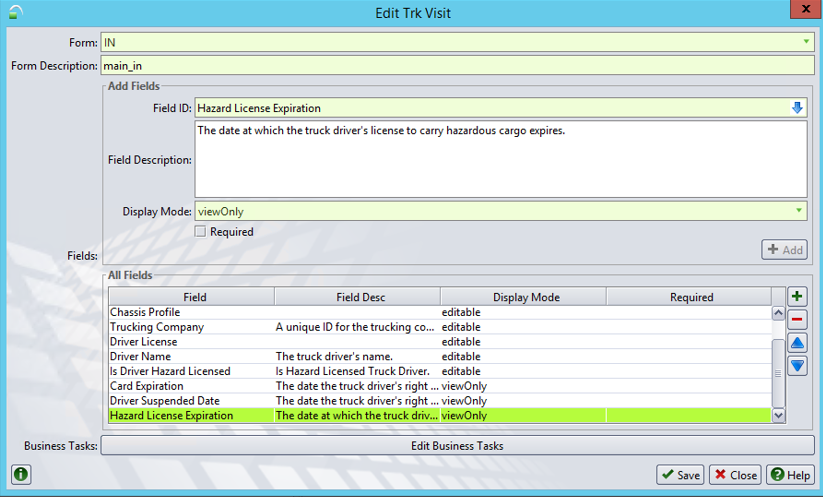Select the Trucking Company row
The height and width of the screenshot is (497, 823).
point(190,327)
